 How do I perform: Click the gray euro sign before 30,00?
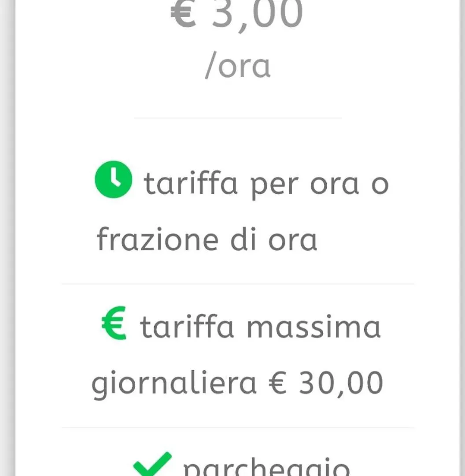(277, 383)
